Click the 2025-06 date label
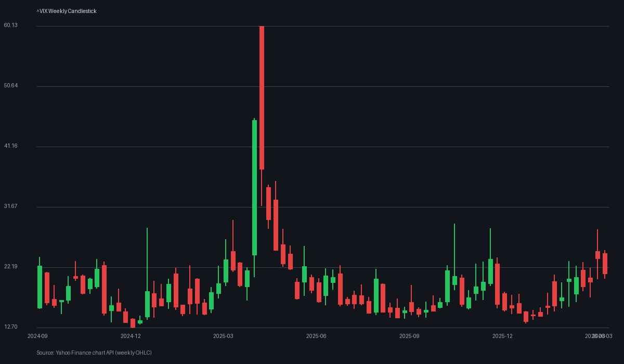This screenshot has width=624, height=364. (317, 336)
